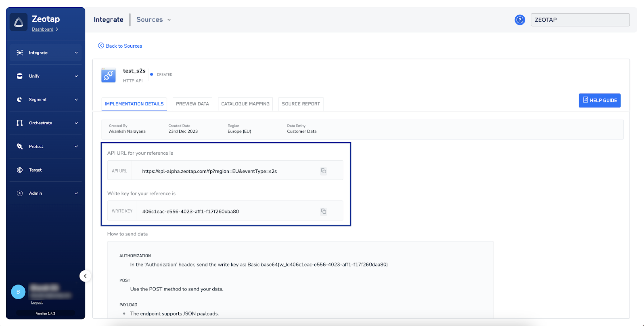The width and height of the screenshot is (644, 326).
Task: Collapse the sidebar with arrow button
Action: (x=85, y=276)
